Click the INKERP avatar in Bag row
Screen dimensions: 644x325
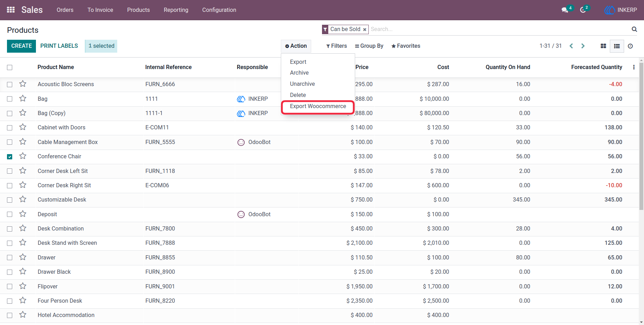click(241, 99)
